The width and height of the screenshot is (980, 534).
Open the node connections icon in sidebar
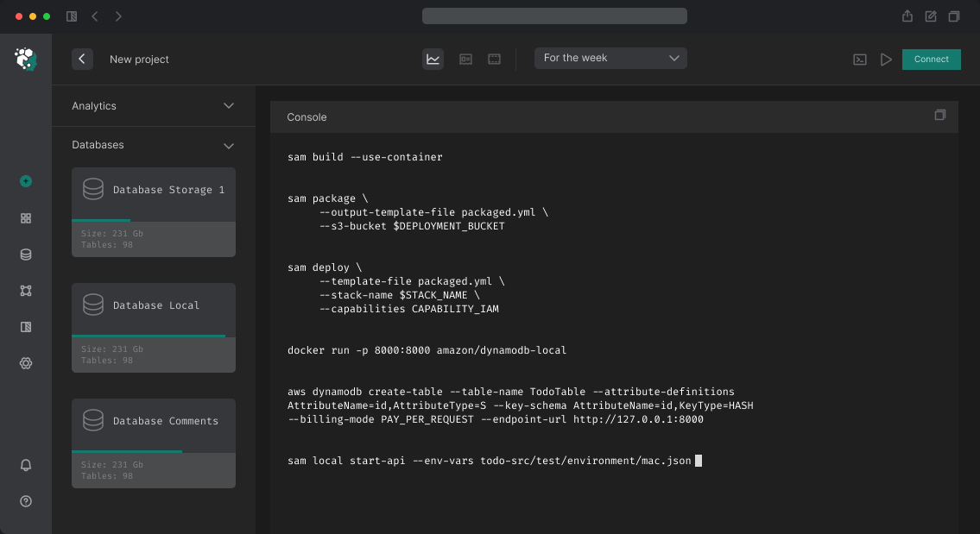[26, 291]
